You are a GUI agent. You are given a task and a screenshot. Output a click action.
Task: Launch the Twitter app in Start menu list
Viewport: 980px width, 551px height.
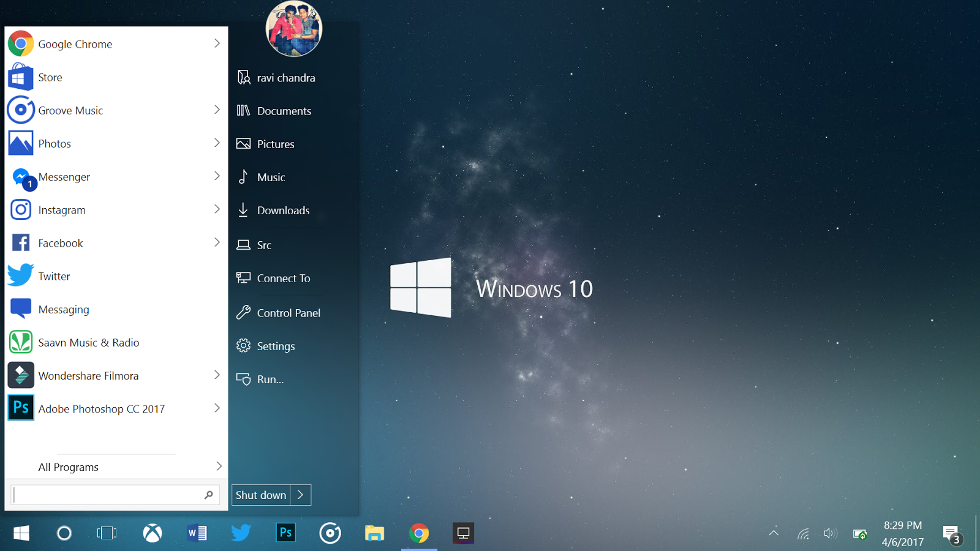116,276
